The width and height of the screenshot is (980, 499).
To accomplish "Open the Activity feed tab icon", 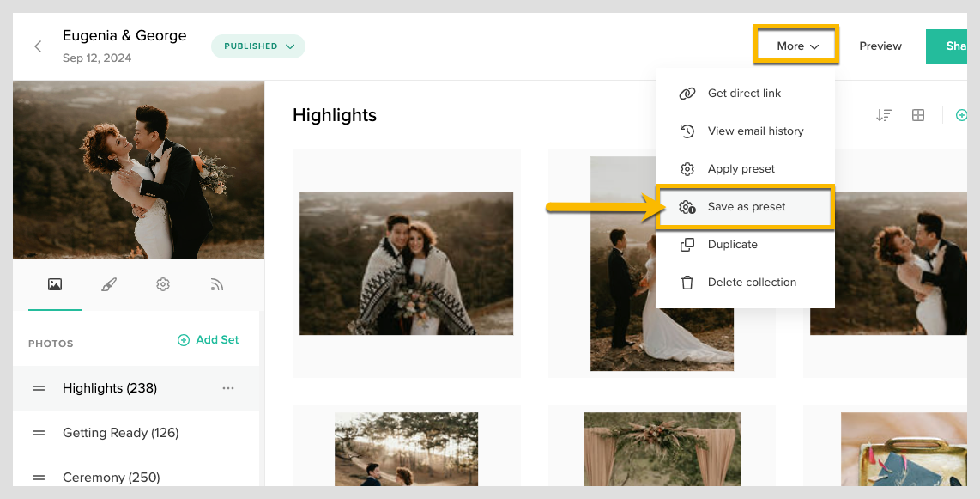I will 217,284.
